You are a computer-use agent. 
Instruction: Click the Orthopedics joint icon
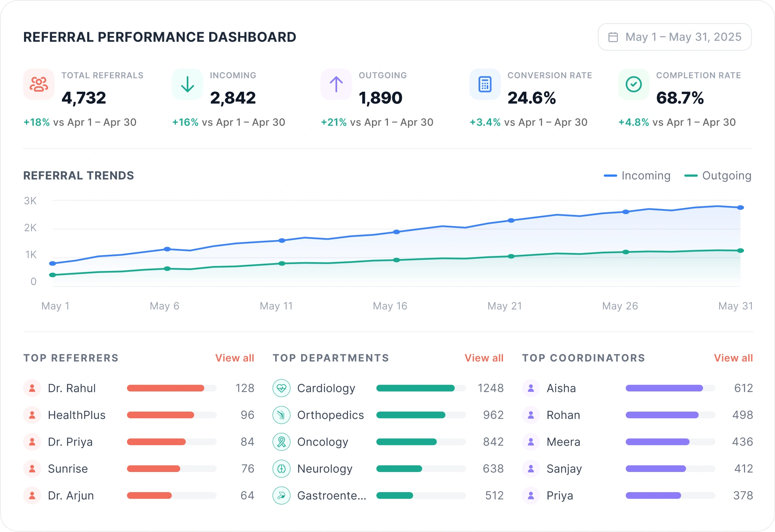(x=282, y=415)
